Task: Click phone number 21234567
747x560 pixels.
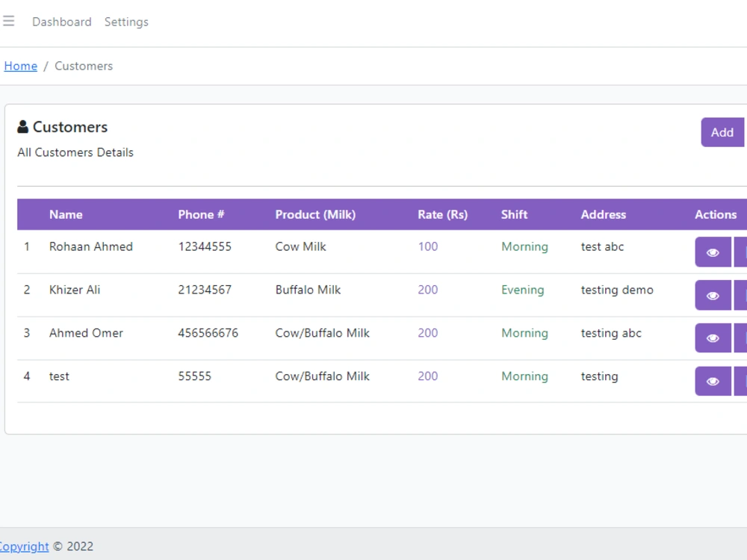Action: click(x=205, y=290)
